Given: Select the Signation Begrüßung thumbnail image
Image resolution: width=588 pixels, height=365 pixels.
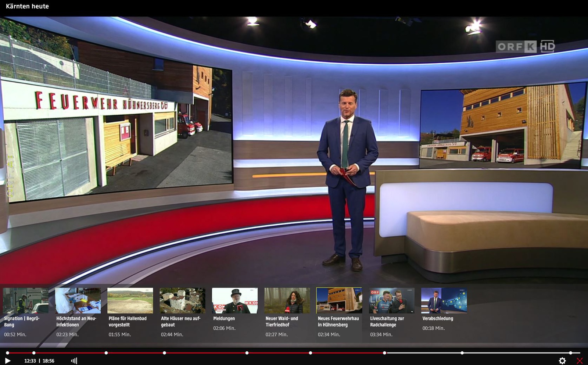Looking at the screenshot, I should pyautogui.click(x=25, y=300).
